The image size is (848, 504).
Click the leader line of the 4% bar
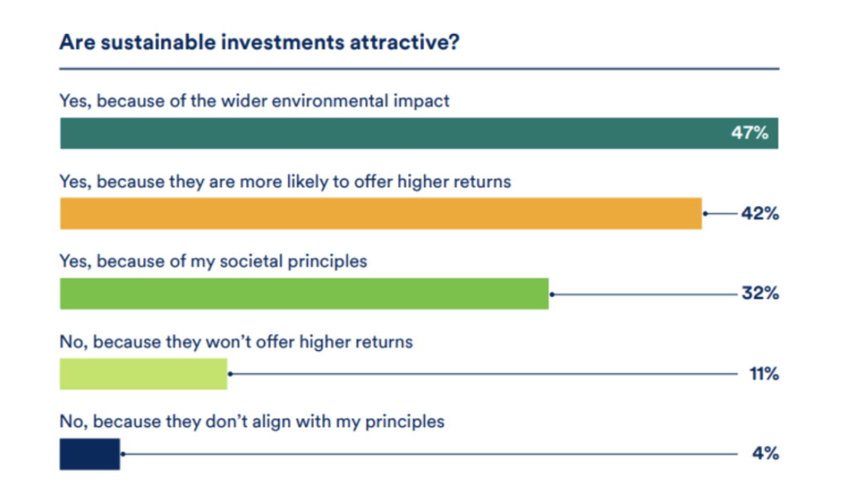coord(430,454)
